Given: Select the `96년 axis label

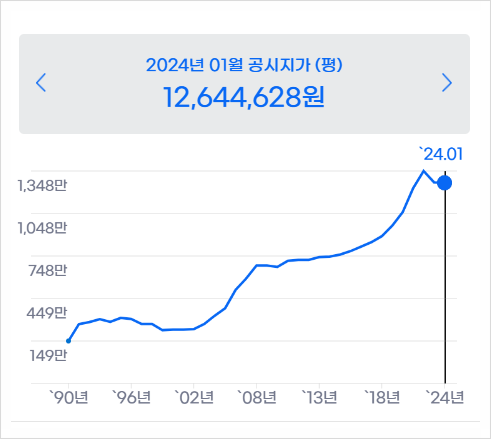Looking at the screenshot, I should [x=131, y=397].
